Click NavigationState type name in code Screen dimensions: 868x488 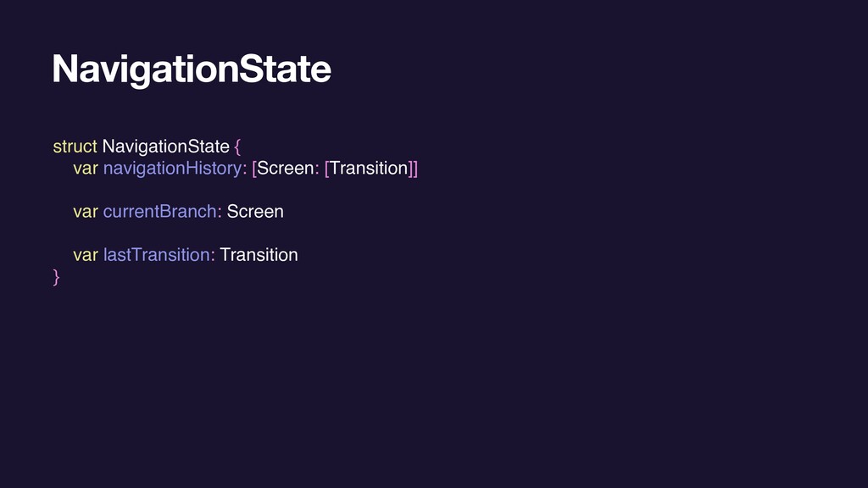point(165,146)
